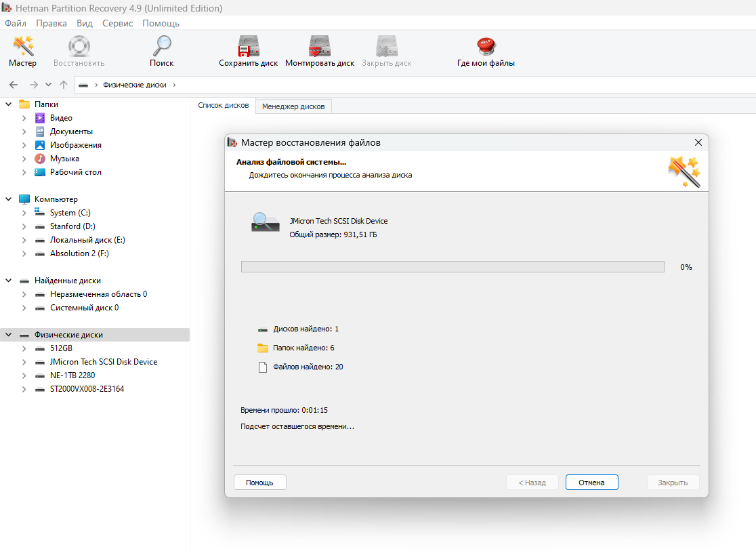This screenshot has width=756, height=551.
Task: Open the Файл menu
Action: (x=16, y=23)
